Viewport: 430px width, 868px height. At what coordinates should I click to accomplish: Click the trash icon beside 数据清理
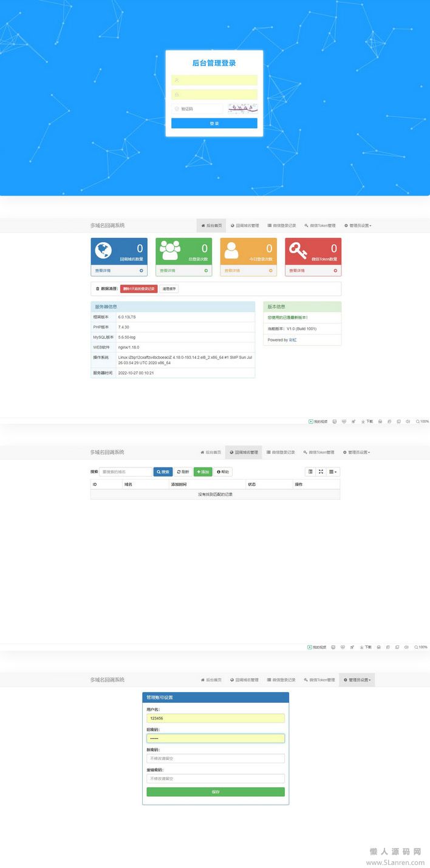pyautogui.click(x=98, y=289)
